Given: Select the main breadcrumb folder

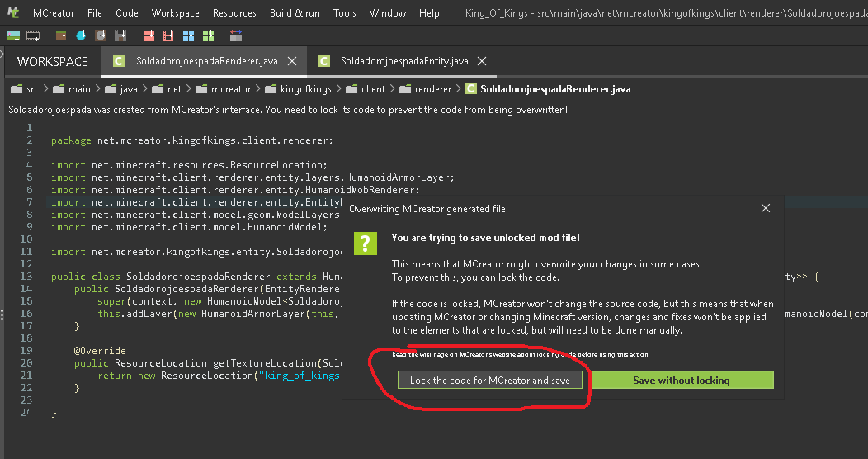Looking at the screenshot, I should tap(79, 89).
